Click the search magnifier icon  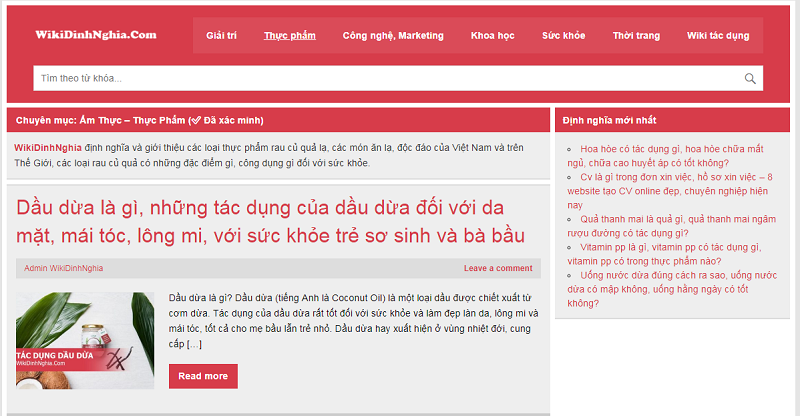(749, 79)
